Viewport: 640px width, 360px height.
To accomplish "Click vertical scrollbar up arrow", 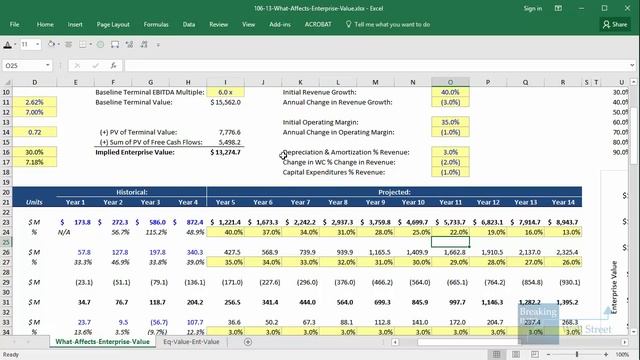I will 633,82.
